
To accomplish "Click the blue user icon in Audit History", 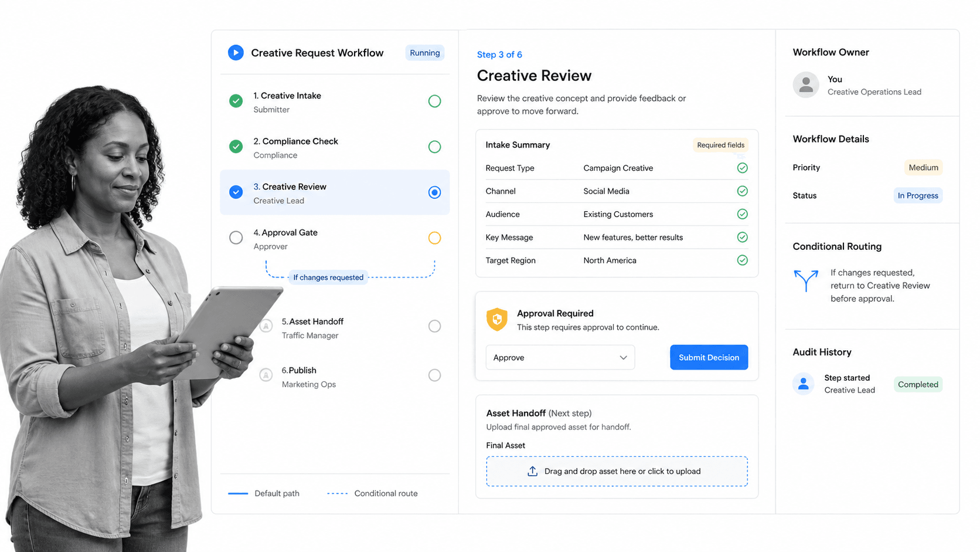I will click(804, 384).
